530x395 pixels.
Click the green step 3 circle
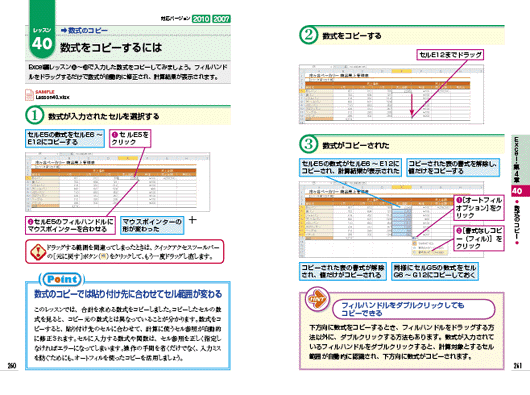308,144
